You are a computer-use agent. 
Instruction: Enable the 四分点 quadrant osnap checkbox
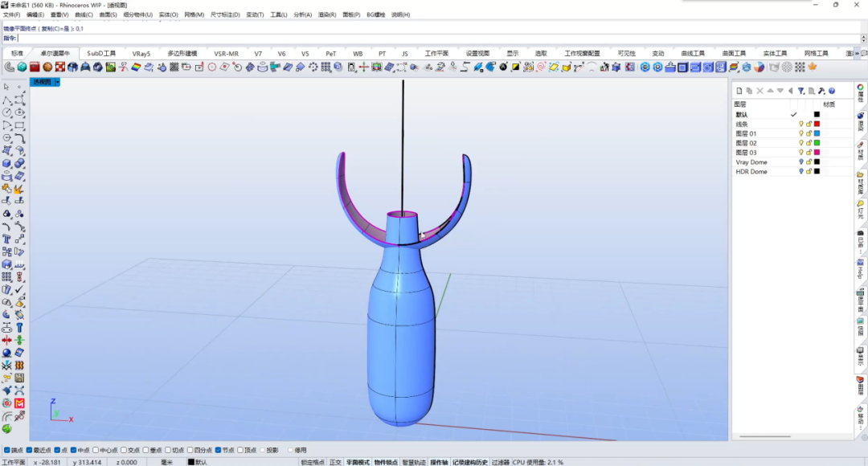click(190, 450)
